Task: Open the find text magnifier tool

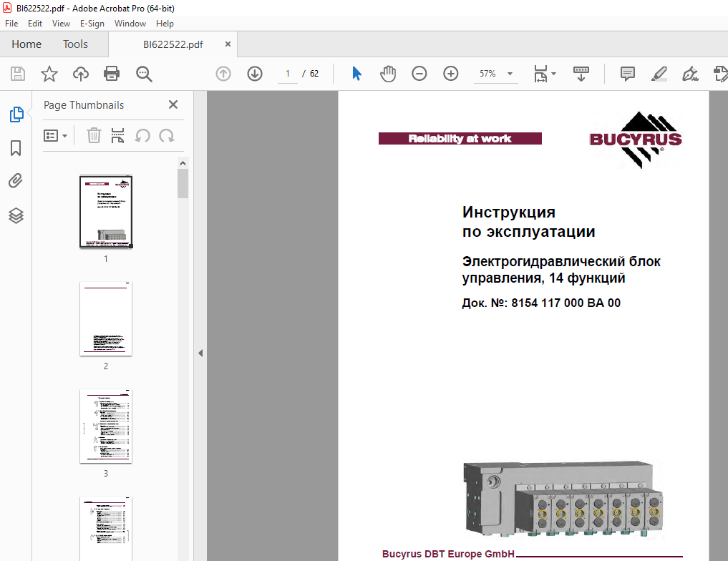Action: [144, 74]
